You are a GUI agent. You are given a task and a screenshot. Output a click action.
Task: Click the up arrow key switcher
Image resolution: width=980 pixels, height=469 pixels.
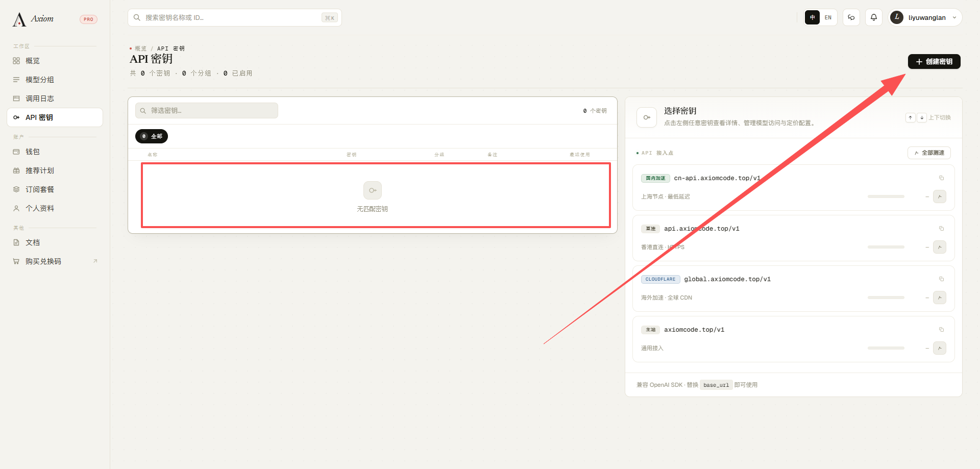tap(910, 117)
